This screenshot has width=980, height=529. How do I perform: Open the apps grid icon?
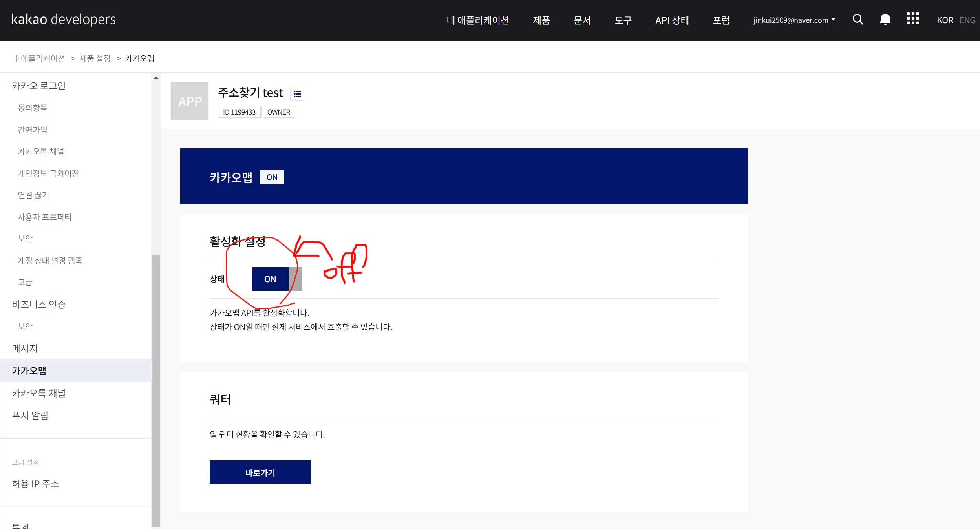click(x=913, y=18)
